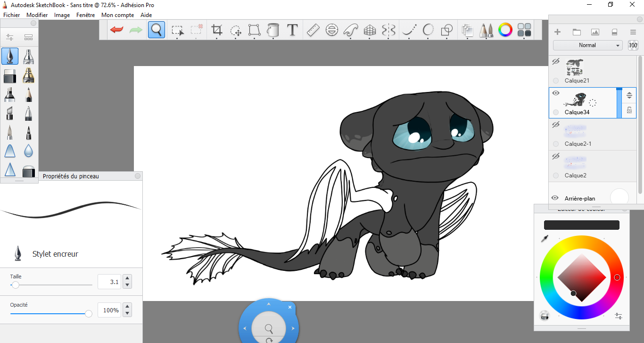Select the Pencil brush
The width and height of the screenshot is (644, 343).
(28, 94)
